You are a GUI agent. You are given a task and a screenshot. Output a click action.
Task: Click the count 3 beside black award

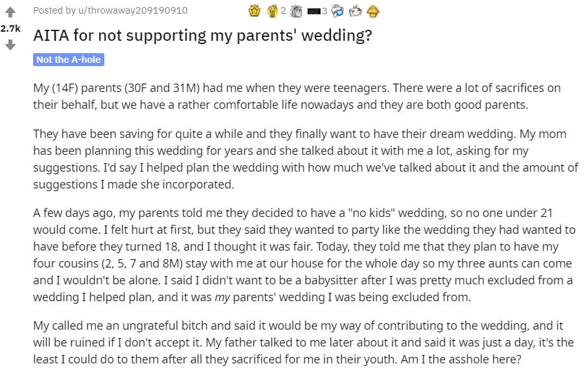[324, 11]
